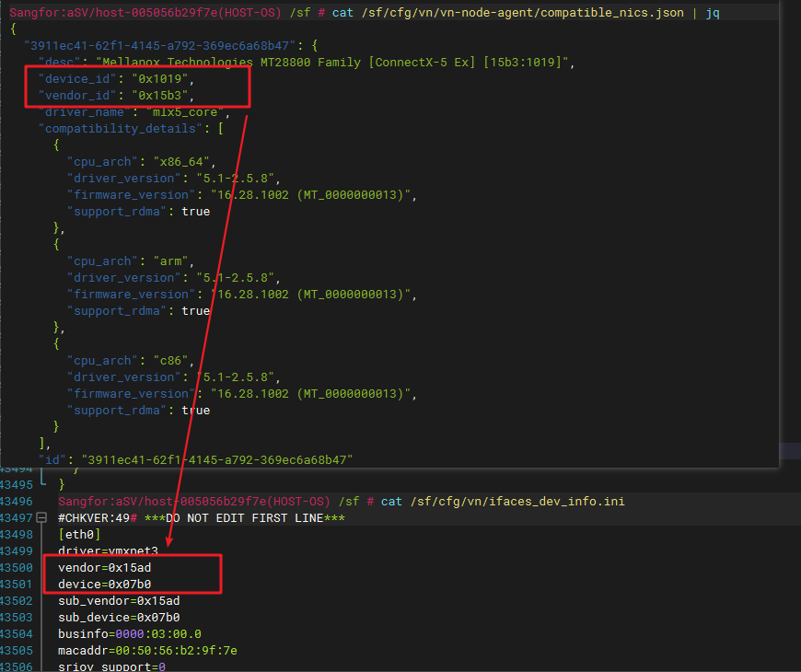
Task: Click the "cpu_arch": "x86_64" line
Action: (142, 162)
